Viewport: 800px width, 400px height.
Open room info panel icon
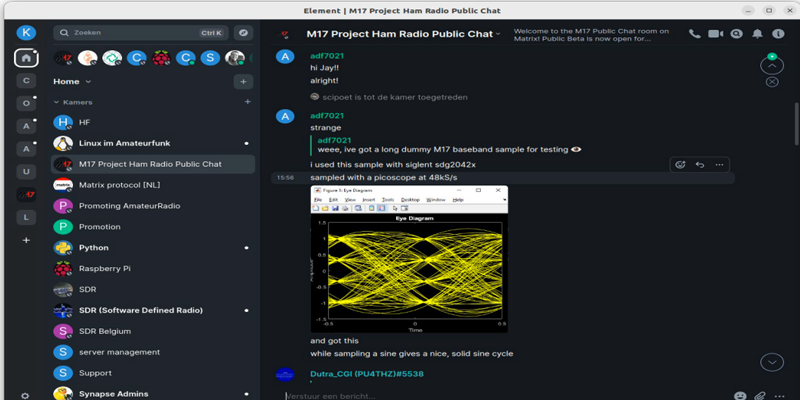point(778,34)
